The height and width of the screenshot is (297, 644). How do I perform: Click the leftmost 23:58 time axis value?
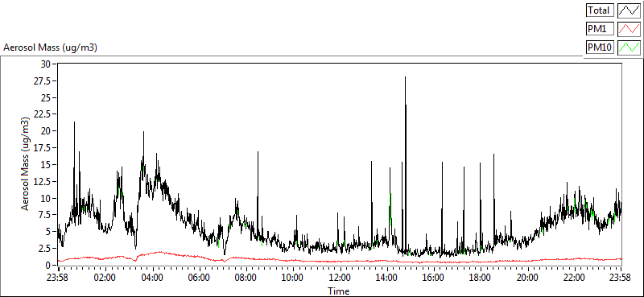pos(58,277)
